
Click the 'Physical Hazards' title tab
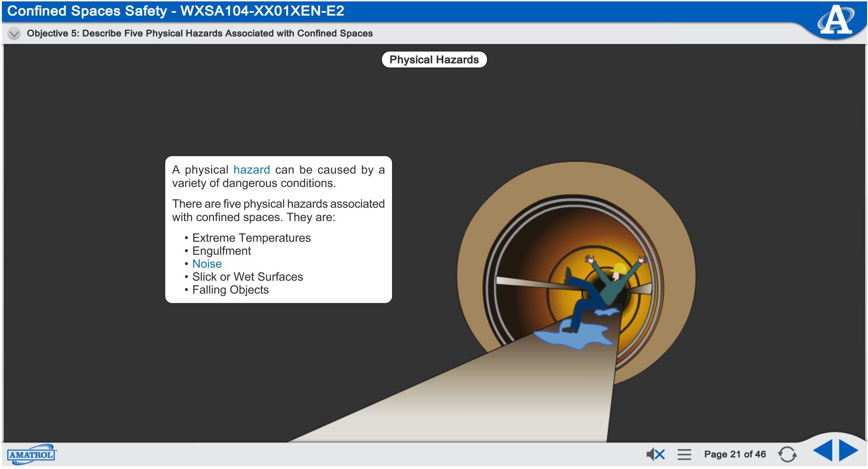434,59
